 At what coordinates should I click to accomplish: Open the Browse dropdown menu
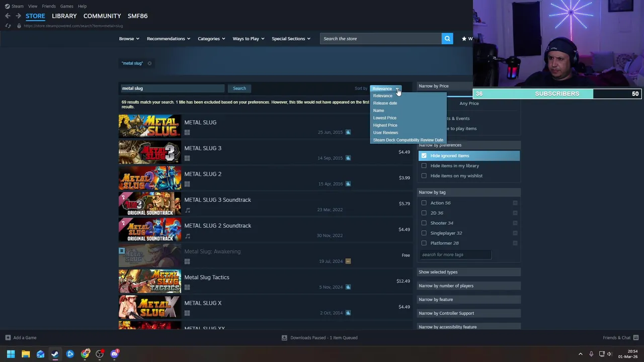[129, 39]
